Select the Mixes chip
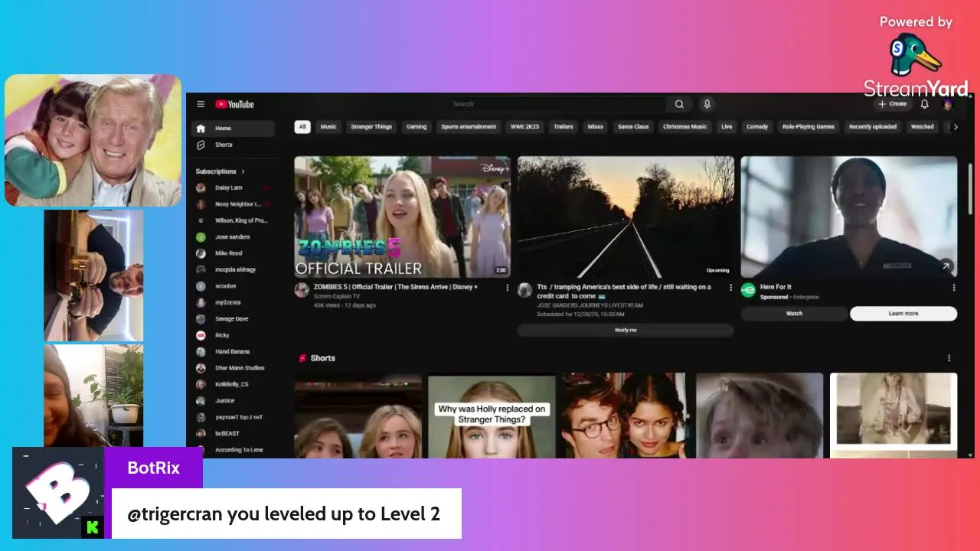 (596, 127)
